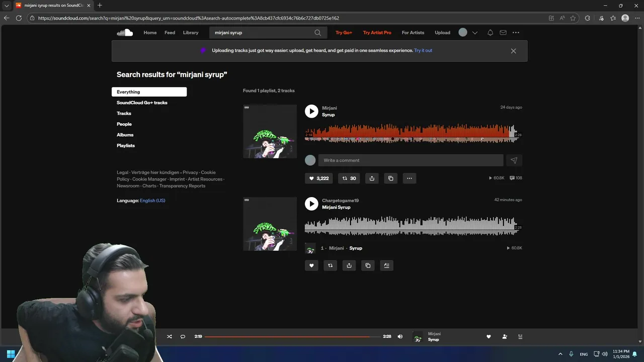This screenshot has width=644, height=362.
Task: Send the comment with arrow button
Action: coord(514,160)
